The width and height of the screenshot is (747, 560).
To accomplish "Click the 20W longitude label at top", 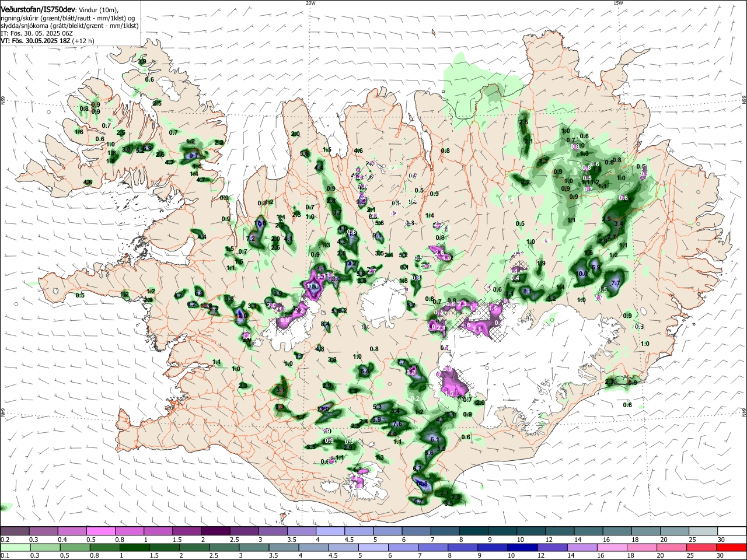I will click(x=310, y=3).
